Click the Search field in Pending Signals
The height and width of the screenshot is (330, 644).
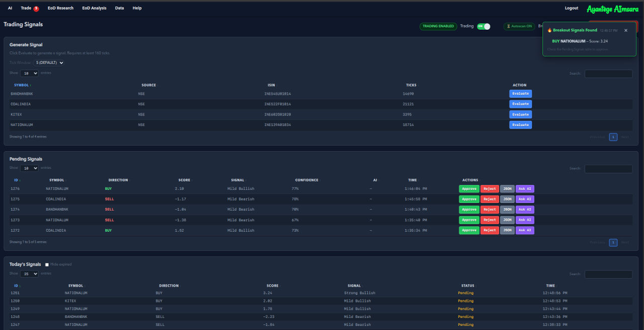(x=608, y=169)
